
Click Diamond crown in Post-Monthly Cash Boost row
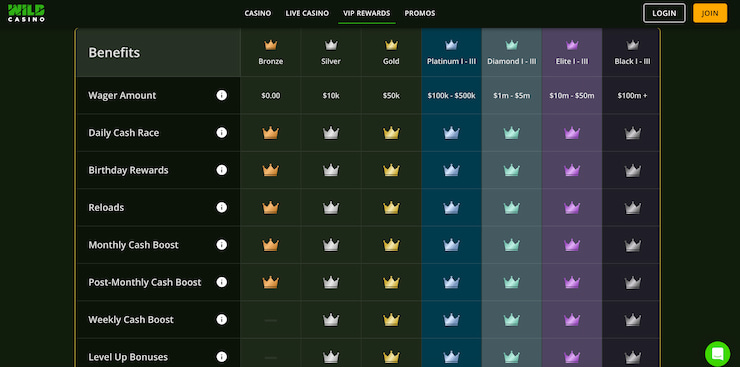[512, 282]
